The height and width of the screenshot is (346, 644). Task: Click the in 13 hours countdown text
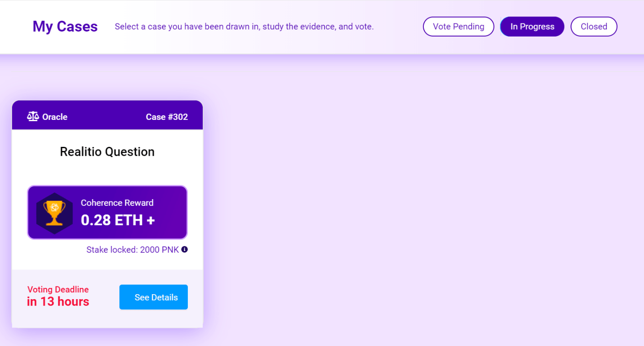(58, 301)
